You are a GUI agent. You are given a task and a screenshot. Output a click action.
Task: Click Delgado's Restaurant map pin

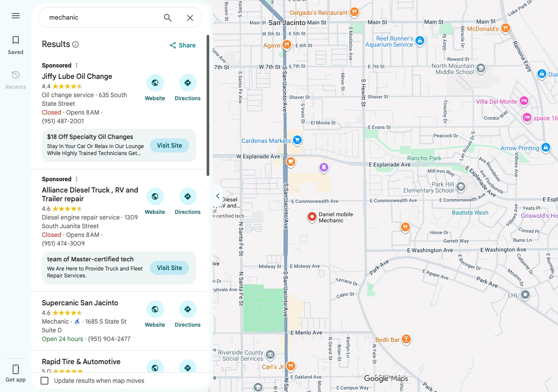[354, 12]
